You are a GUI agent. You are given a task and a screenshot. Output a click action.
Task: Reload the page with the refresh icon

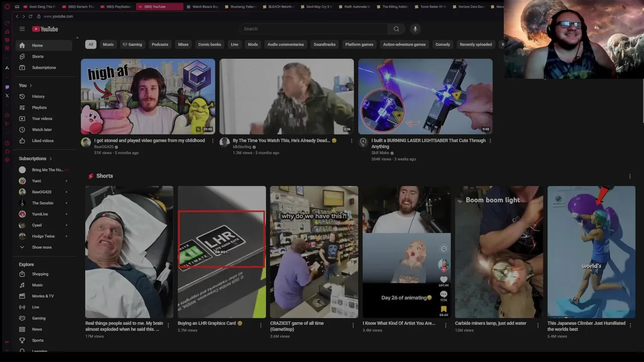pyautogui.click(x=31, y=17)
